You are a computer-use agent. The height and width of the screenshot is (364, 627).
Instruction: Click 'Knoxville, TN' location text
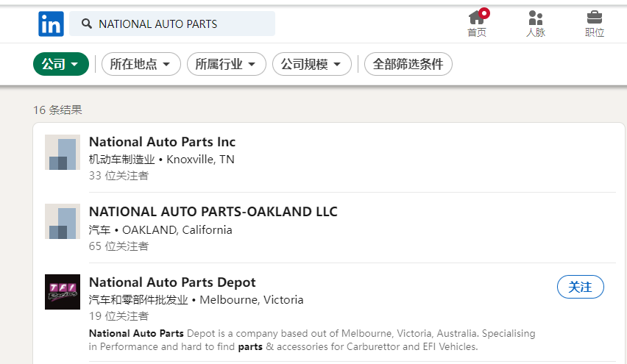point(200,160)
